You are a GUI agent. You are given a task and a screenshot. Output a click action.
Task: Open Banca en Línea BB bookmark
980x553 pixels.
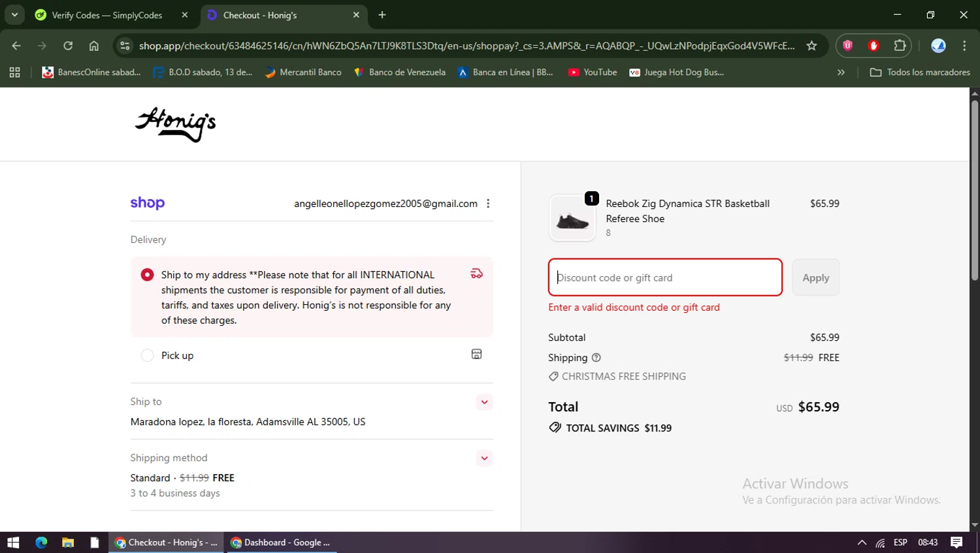(x=506, y=72)
